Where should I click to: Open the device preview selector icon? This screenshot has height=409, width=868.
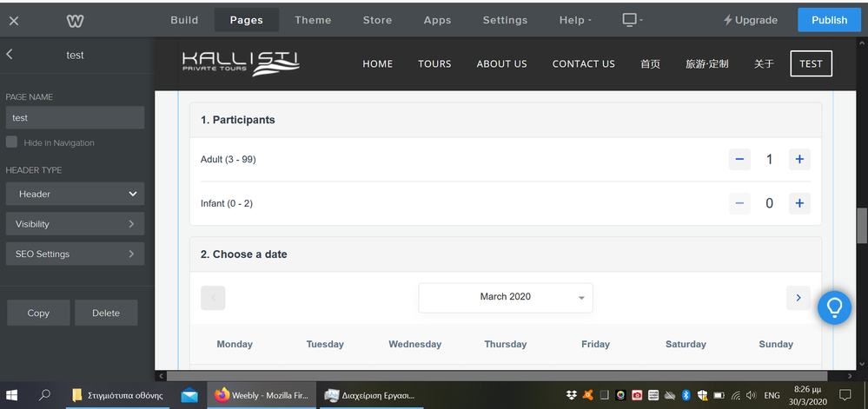[x=631, y=20]
